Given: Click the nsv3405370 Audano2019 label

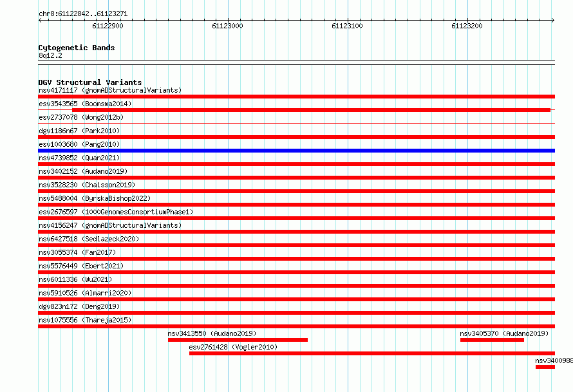Looking at the screenshot, I should click(504, 333).
